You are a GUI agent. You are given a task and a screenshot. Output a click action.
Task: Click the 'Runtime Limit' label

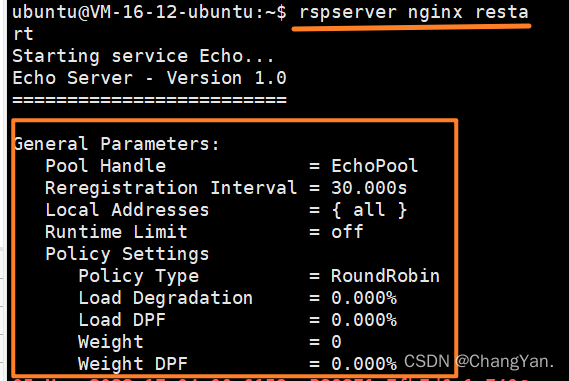116,232
